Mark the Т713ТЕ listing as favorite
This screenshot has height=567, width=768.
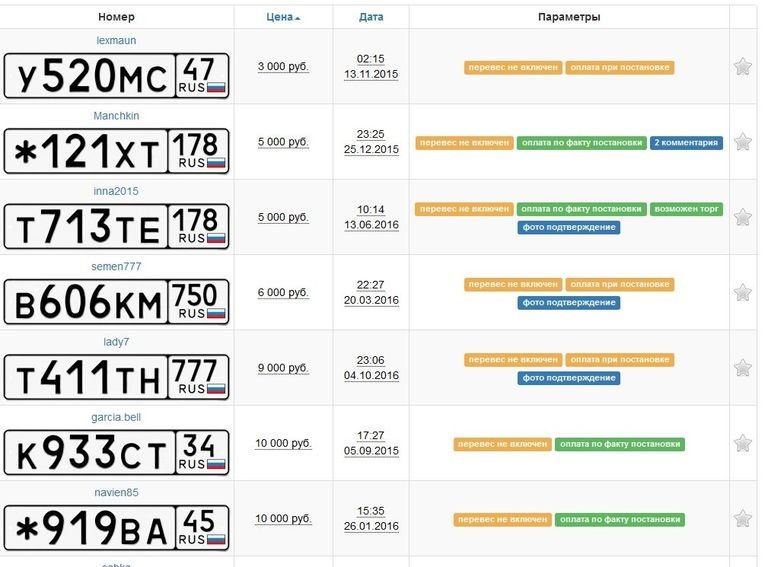click(x=743, y=217)
